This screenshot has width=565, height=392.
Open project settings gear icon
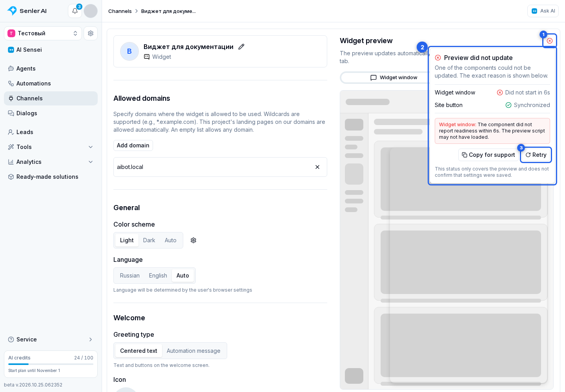(x=91, y=33)
